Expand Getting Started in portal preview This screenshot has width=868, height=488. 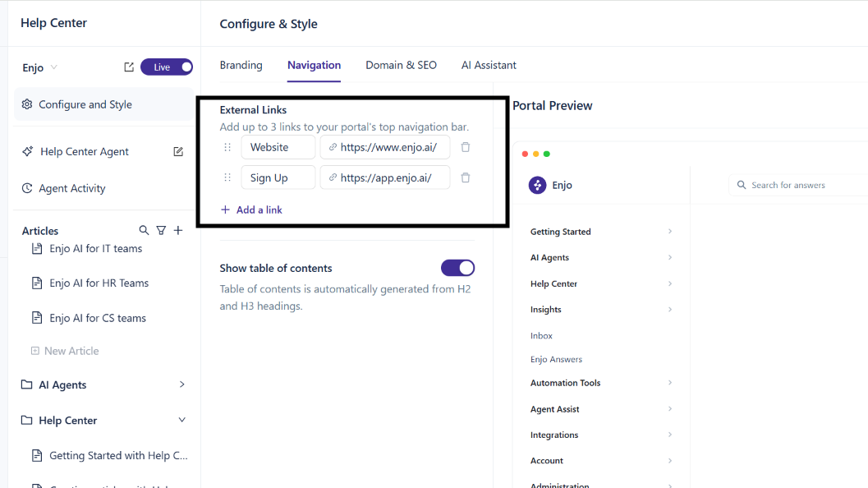tap(602, 232)
